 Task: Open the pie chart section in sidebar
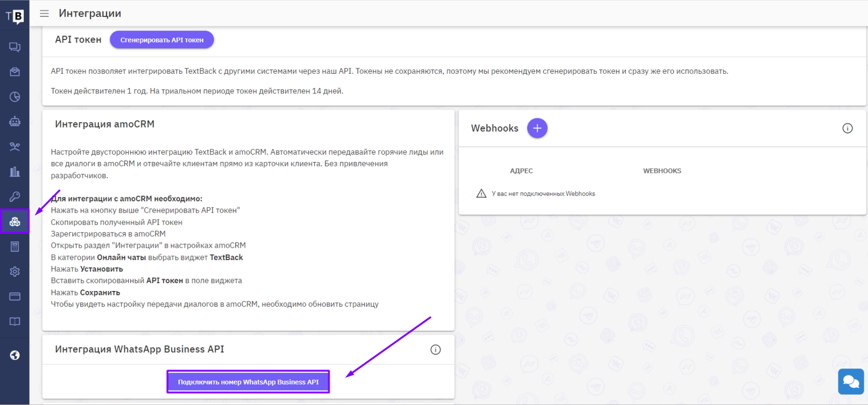15,97
